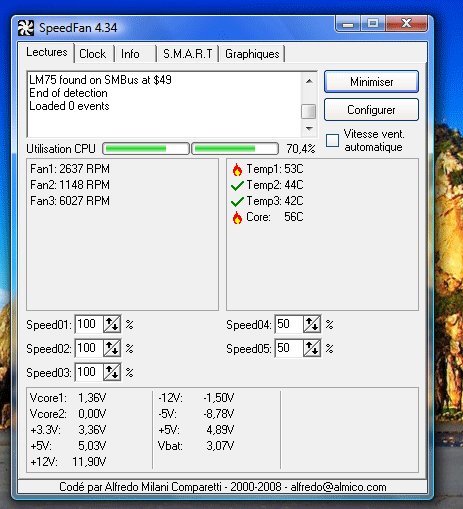This screenshot has height=509, width=463.
Task: Click Speed02 up/down spinner arrows
Action: [x=112, y=348]
